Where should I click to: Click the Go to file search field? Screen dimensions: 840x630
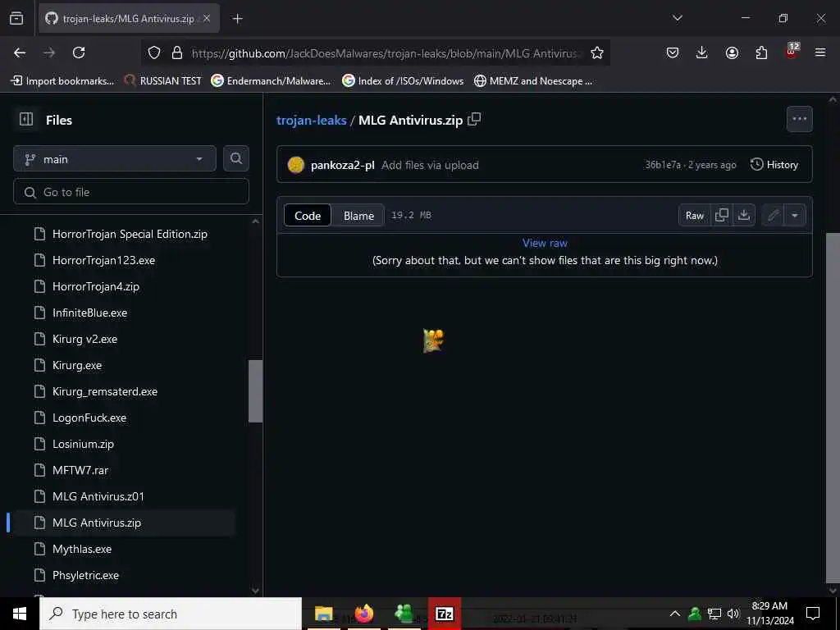(x=131, y=192)
